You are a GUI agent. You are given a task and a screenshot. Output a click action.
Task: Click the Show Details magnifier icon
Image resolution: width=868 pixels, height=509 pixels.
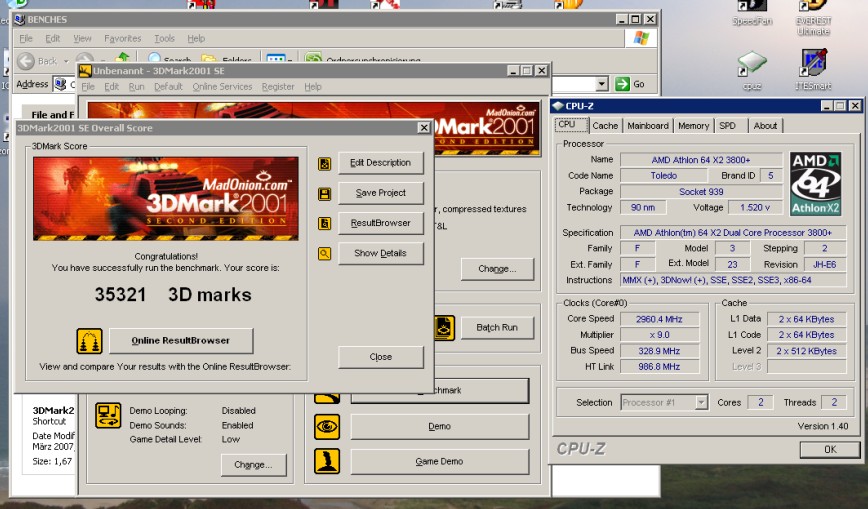click(324, 254)
